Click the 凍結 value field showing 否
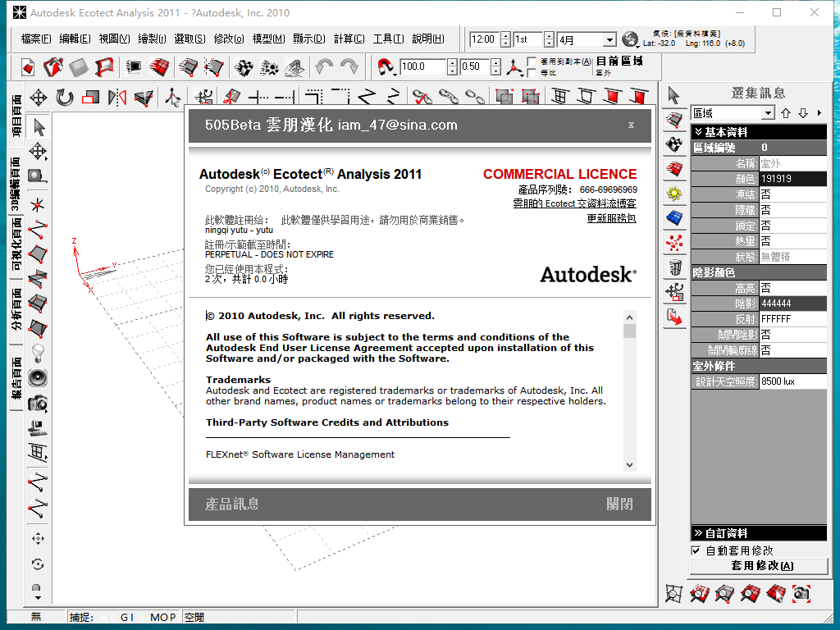The width and height of the screenshot is (840, 630). (x=793, y=194)
